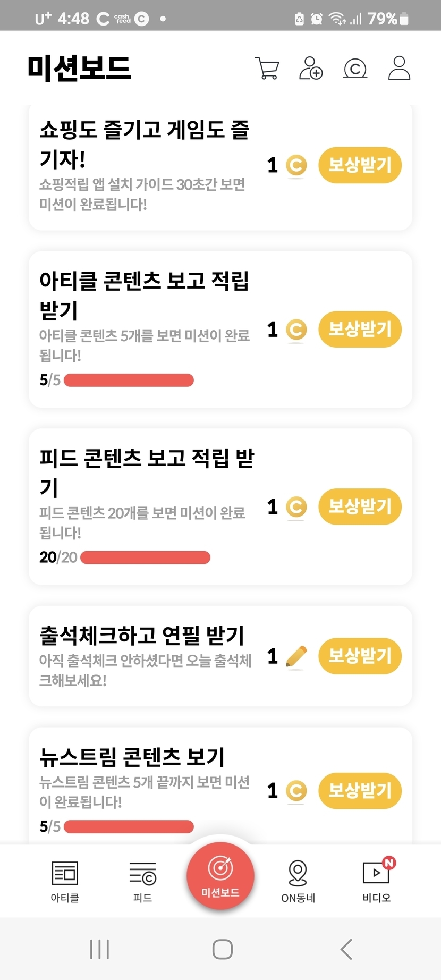Tap the coin icon in the article mission

(296, 330)
